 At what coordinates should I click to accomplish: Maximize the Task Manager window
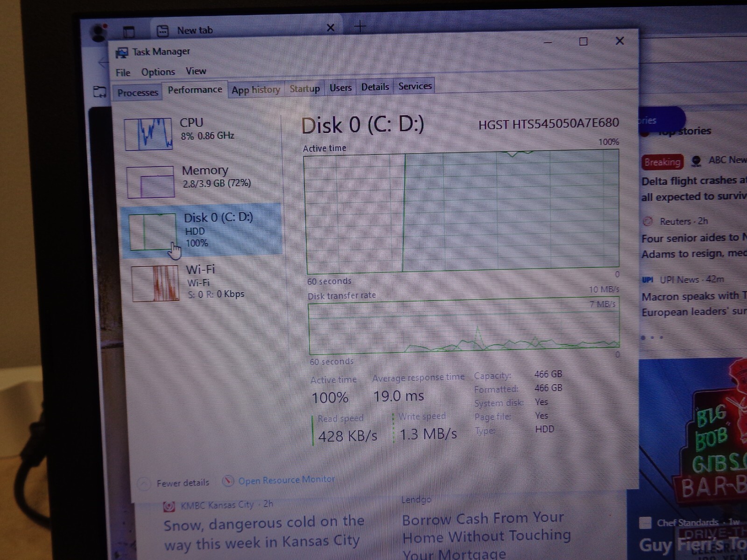pyautogui.click(x=583, y=42)
